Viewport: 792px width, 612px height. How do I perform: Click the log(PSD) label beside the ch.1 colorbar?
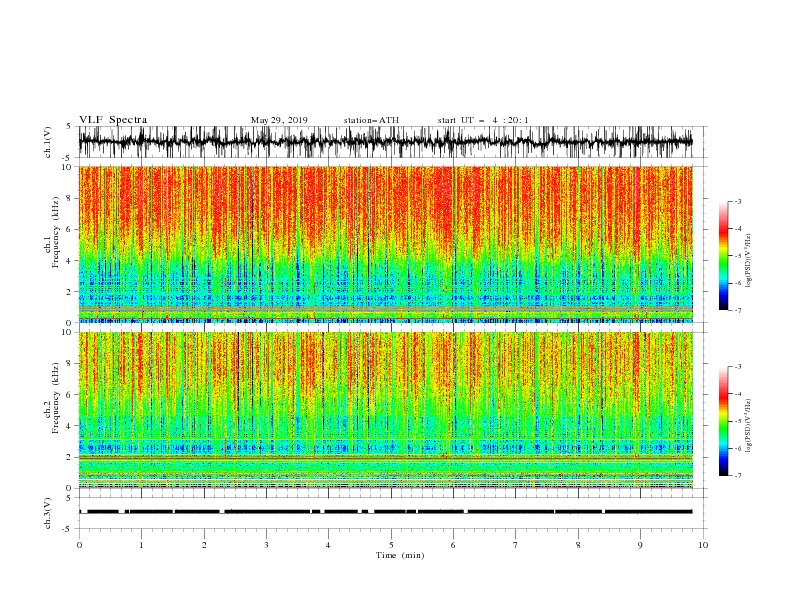[749, 261]
